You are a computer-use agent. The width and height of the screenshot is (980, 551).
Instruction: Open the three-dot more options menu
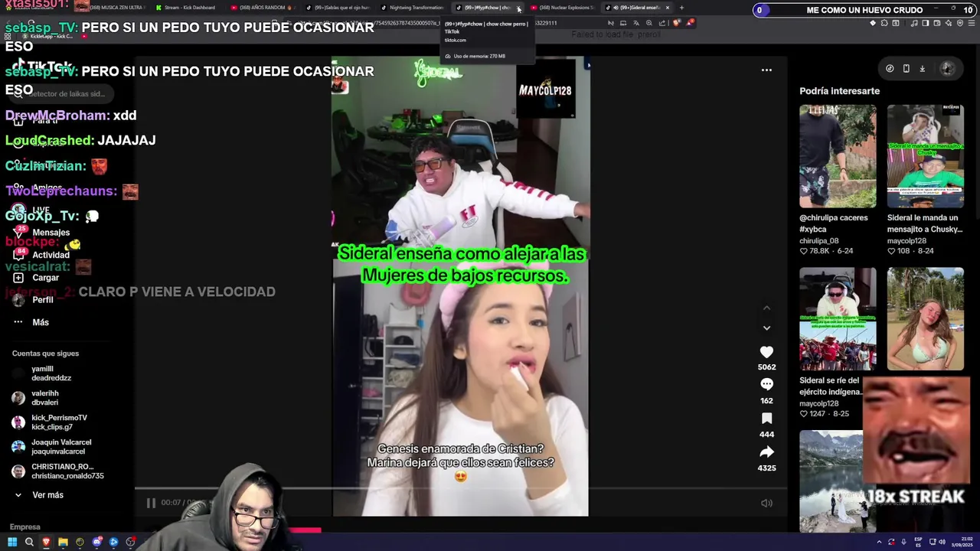[x=766, y=70]
